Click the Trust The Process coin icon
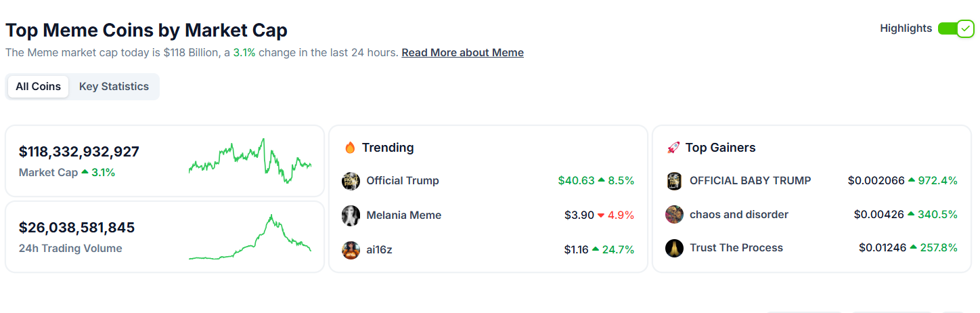The image size is (980, 313). point(674,248)
